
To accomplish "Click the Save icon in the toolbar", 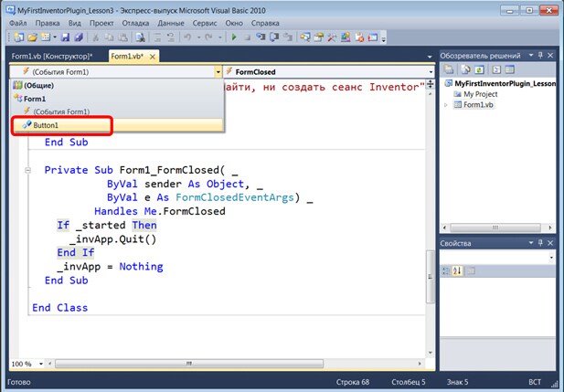I will click(x=65, y=38).
